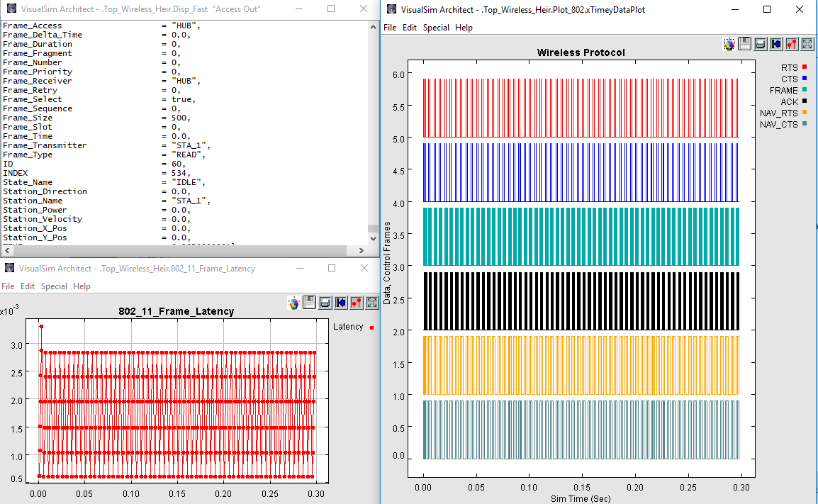
Task: Open plot format settings in Wireless Protocol window
Action: pyautogui.click(x=792, y=44)
